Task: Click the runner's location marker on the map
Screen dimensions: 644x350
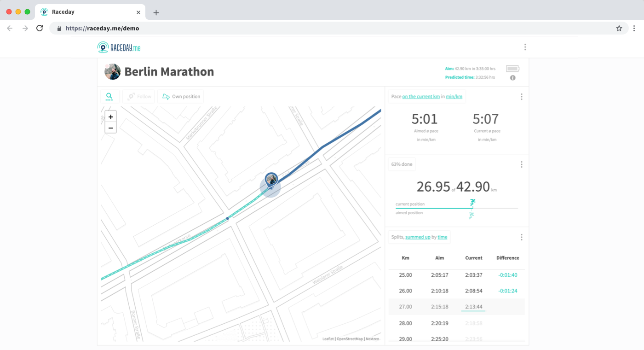Action: (271, 180)
